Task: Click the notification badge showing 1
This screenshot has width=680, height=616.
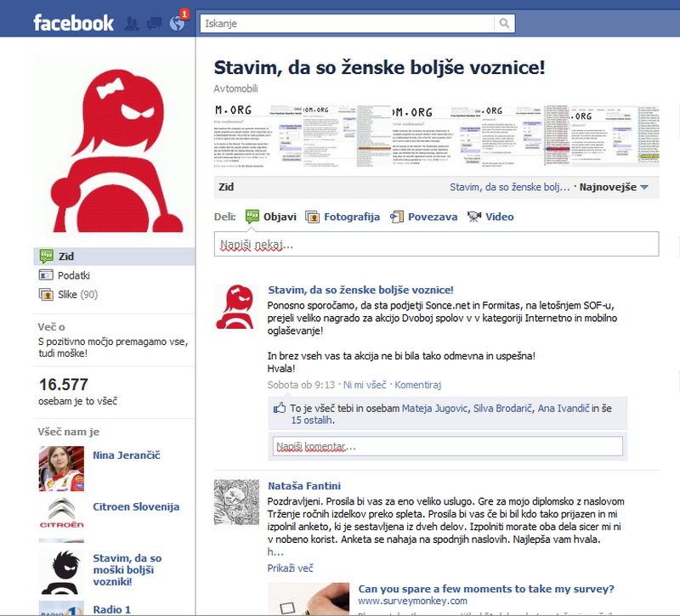Action: [x=184, y=14]
